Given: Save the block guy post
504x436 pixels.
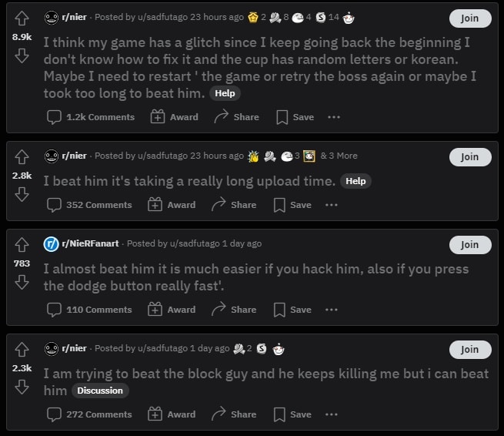Looking at the screenshot, I should (294, 414).
